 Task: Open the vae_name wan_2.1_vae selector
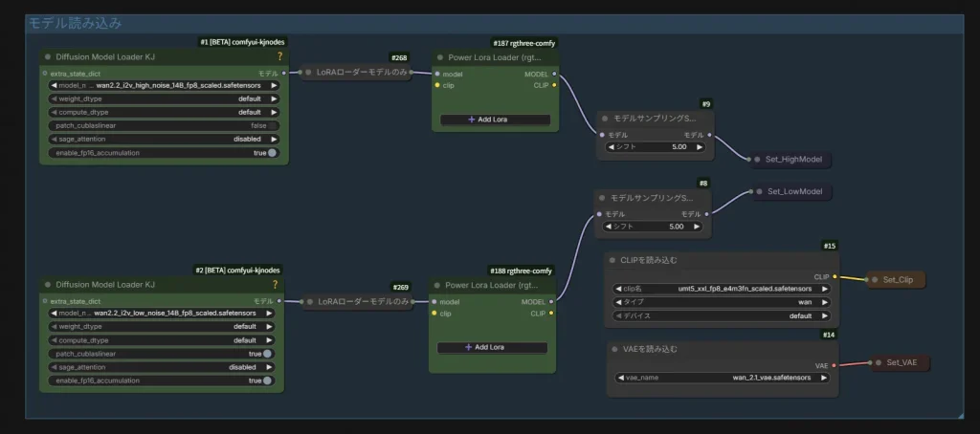721,378
